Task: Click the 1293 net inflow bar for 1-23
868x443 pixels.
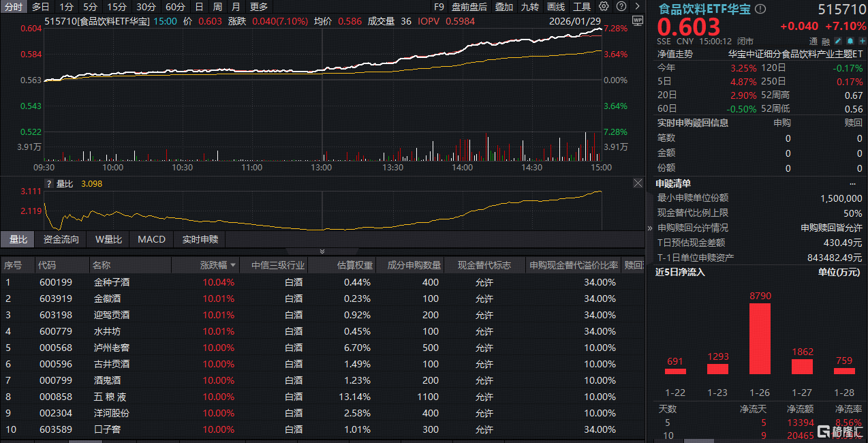Action: [717, 369]
